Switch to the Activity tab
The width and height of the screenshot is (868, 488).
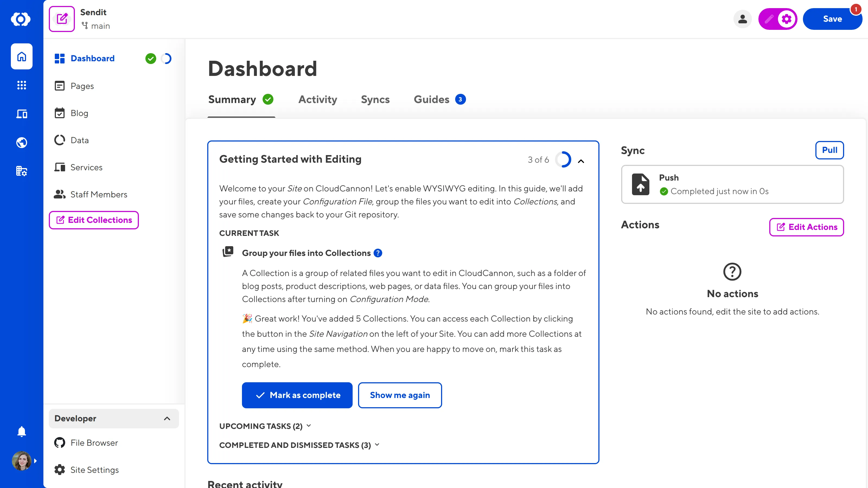coord(317,99)
